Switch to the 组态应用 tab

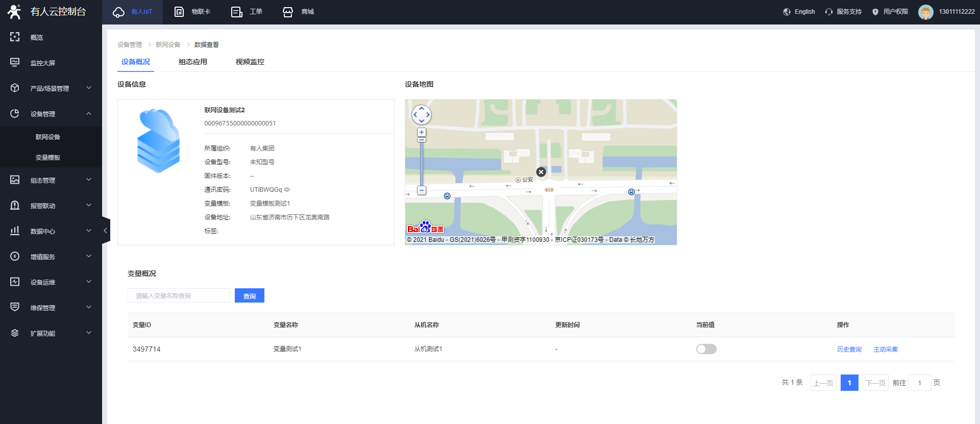pyautogui.click(x=192, y=62)
